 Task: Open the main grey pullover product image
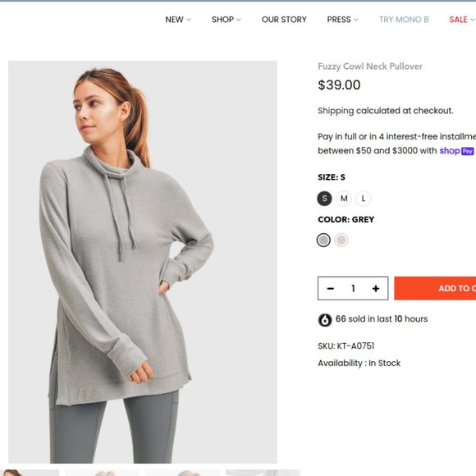143,262
